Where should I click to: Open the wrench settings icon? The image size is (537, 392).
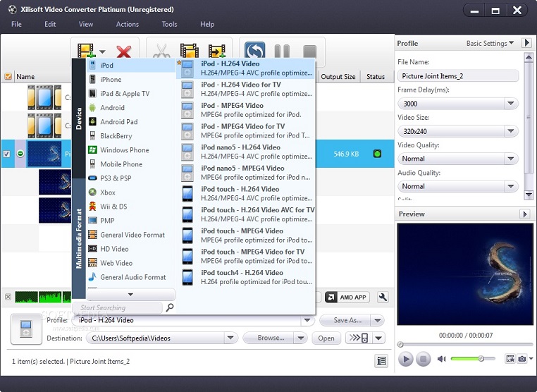tap(383, 298)
